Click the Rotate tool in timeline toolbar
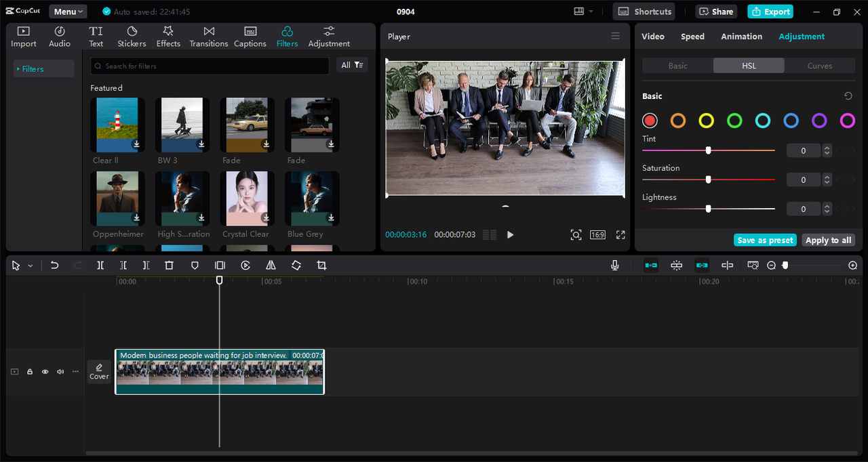Screen dimensions: 868x462 (296, 266)
